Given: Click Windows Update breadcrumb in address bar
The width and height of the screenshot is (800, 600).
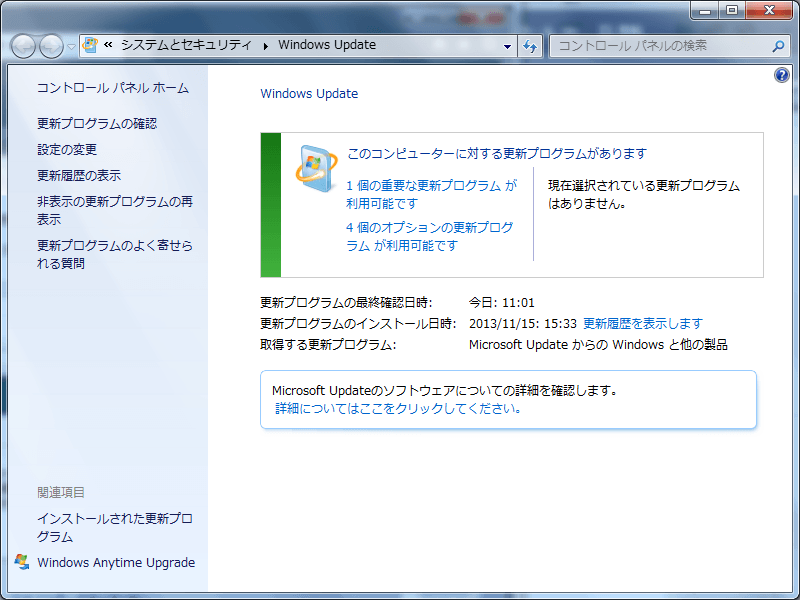Looking at the screenshot, I should tap(327, 45).
